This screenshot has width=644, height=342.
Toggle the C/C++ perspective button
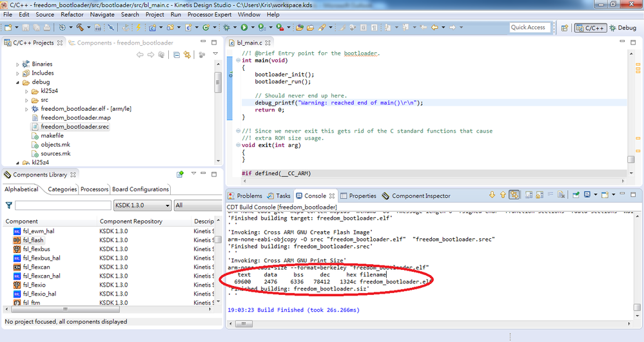click(x=590, y=28)
